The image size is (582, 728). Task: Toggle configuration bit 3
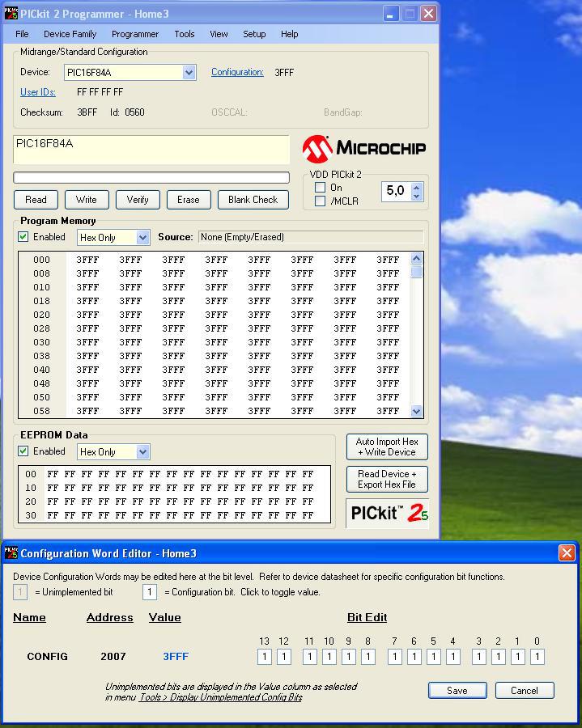(479, 657)
